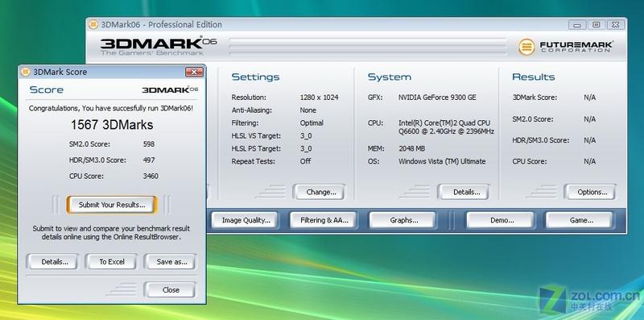The image size is (644, 320).
Task: Click Anti-Aliasing value None
Action: [308, 110]
